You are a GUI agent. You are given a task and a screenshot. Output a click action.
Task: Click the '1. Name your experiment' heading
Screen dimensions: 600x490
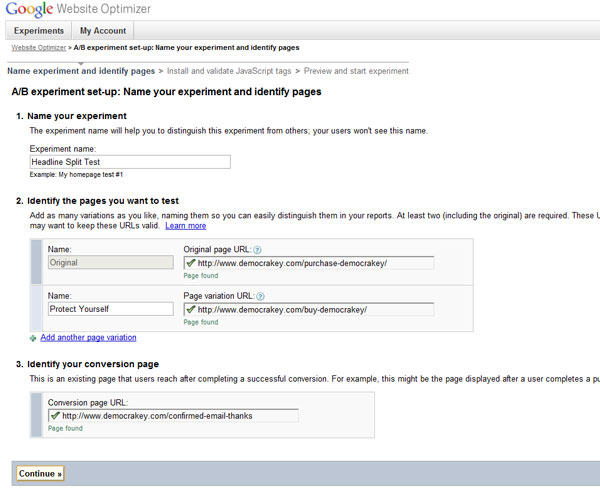(71, 116)
